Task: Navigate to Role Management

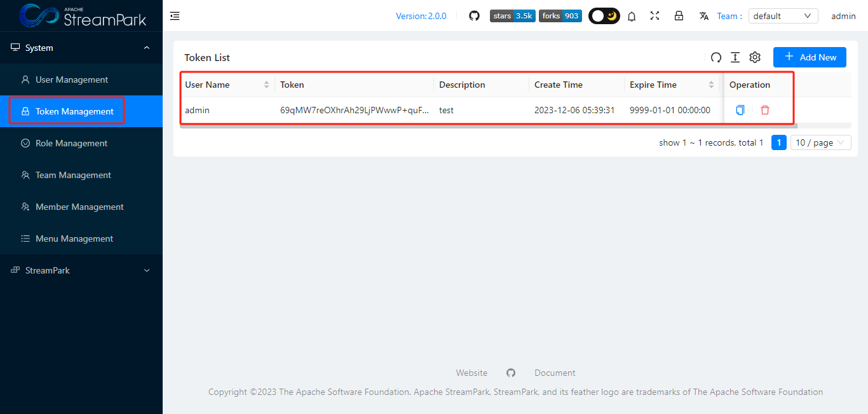Action: coord(72,142)
